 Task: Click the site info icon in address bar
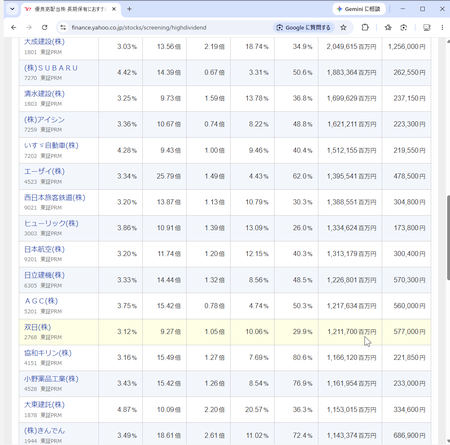[x=63, y=28]
